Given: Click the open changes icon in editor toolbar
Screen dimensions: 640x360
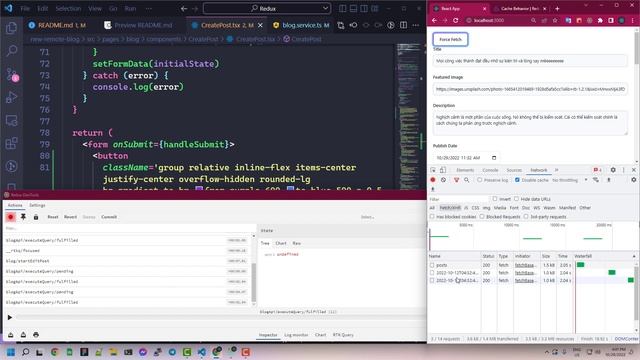Looking at the screenshot, I should click(x=340, y=25).
